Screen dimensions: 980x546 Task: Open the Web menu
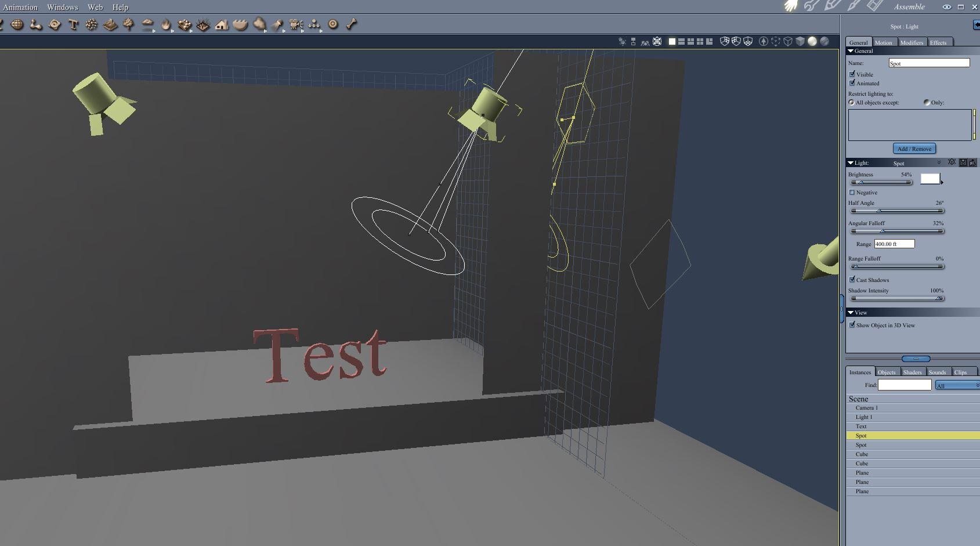click(x=95, y=7)
